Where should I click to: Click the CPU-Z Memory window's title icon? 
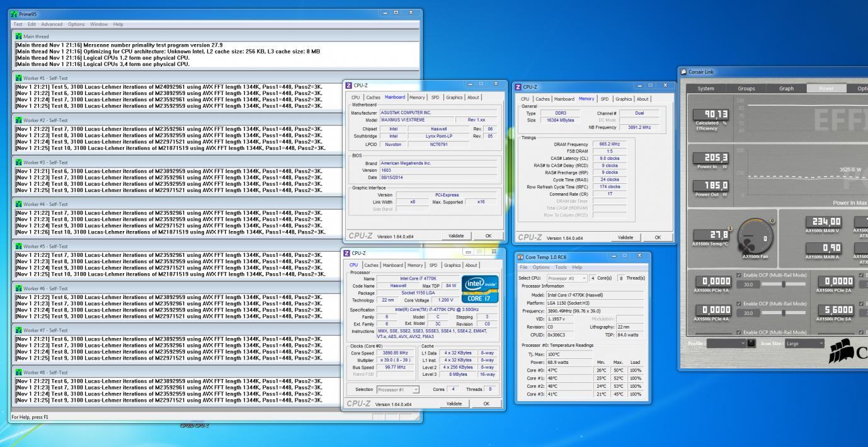(x=519, y=87)
